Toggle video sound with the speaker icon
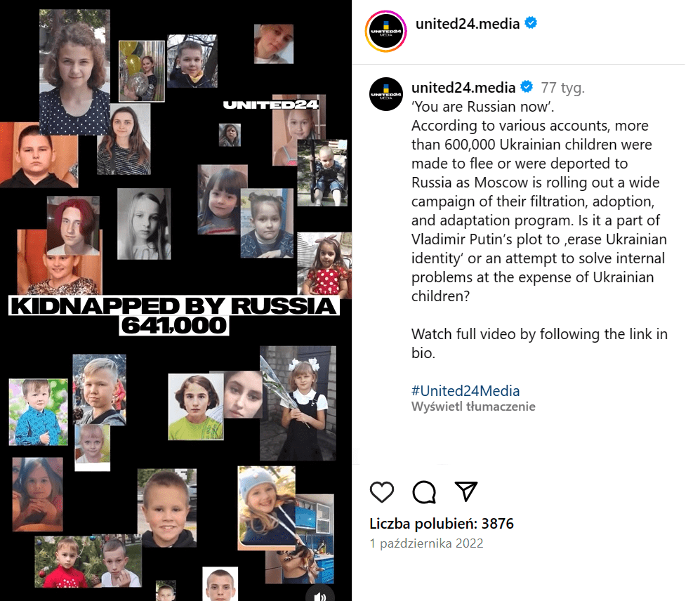 coord(319,595)
